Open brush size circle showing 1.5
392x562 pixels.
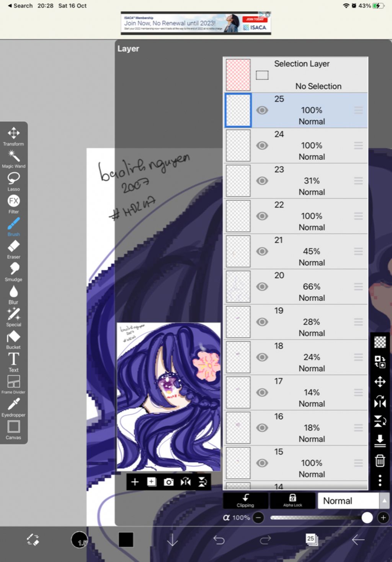pyautogui.click(x=80, y=540)
